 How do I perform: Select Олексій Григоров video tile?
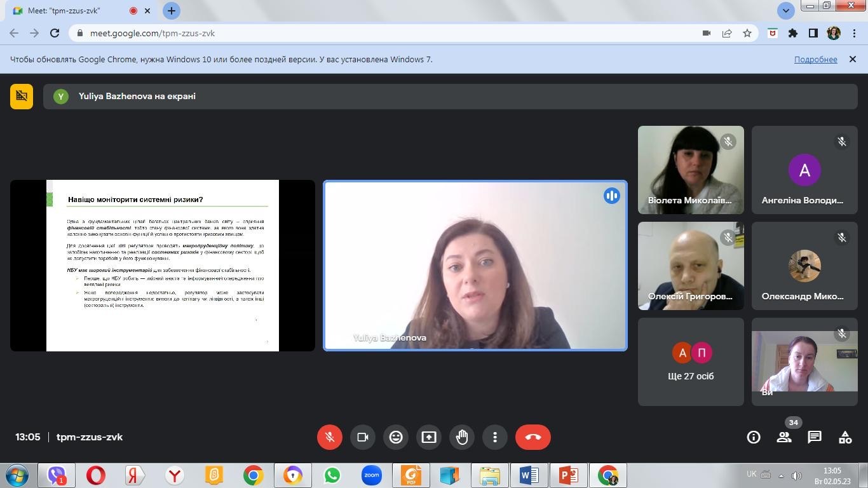(691, 266)
